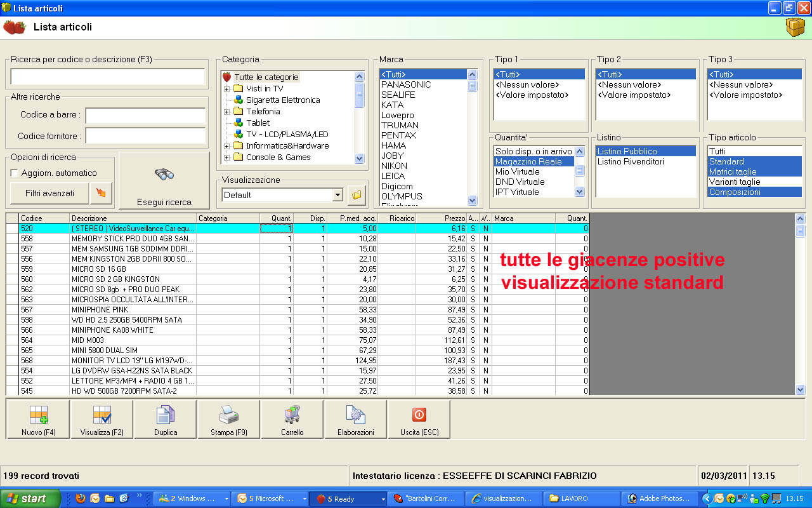Select Varianti taglie in Tipo articolo
The image size is (812, 508).
click(755, 182)
